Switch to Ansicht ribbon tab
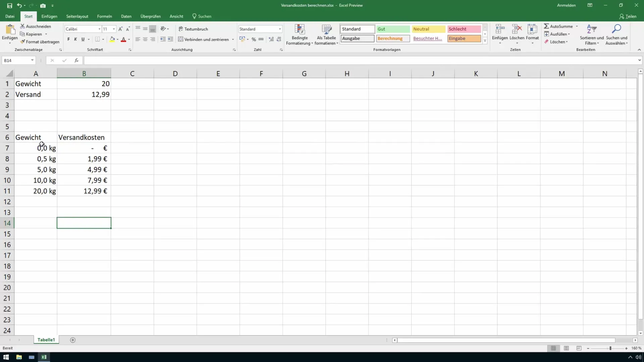Viewport: 644px width, 362px height. pos(176,16)
